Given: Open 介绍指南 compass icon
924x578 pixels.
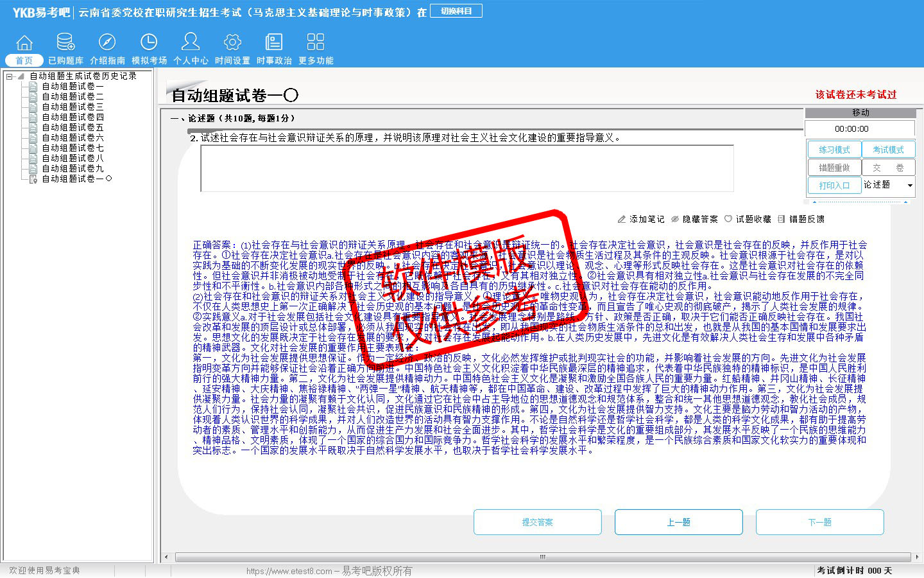Looking at the screenshot, I should (107, 43).
